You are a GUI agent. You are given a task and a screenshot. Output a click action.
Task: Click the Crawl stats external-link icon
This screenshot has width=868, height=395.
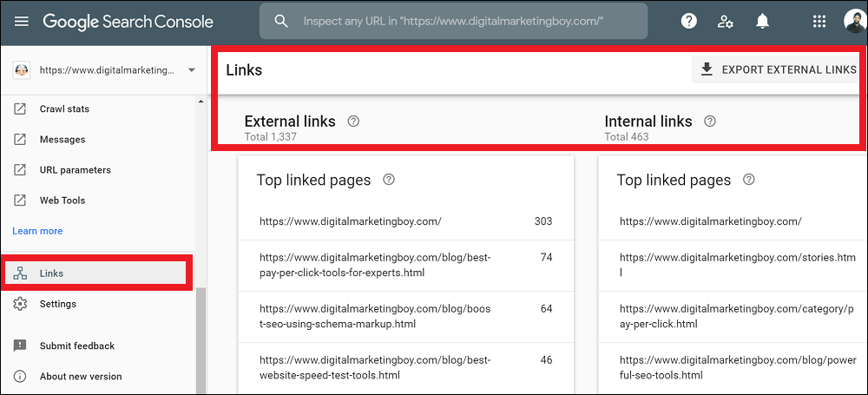pos(20,109)
